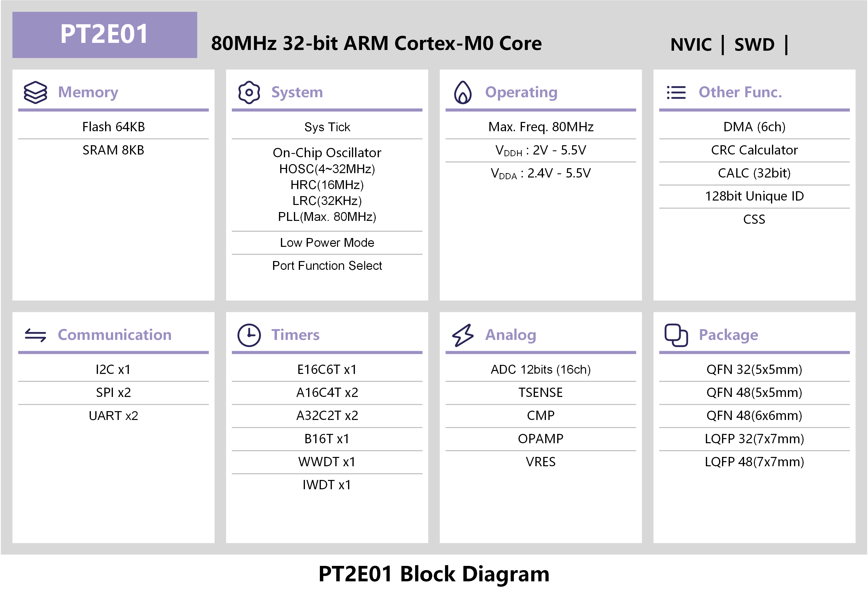
Task: Click the QFN 32(5x5mm) package entry
Action: click(754, 370)
